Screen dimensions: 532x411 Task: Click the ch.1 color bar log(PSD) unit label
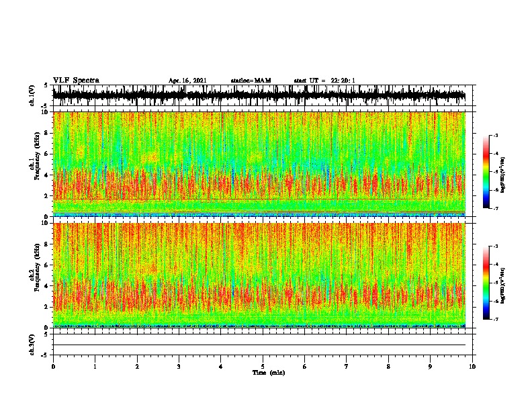pos(502,175)
